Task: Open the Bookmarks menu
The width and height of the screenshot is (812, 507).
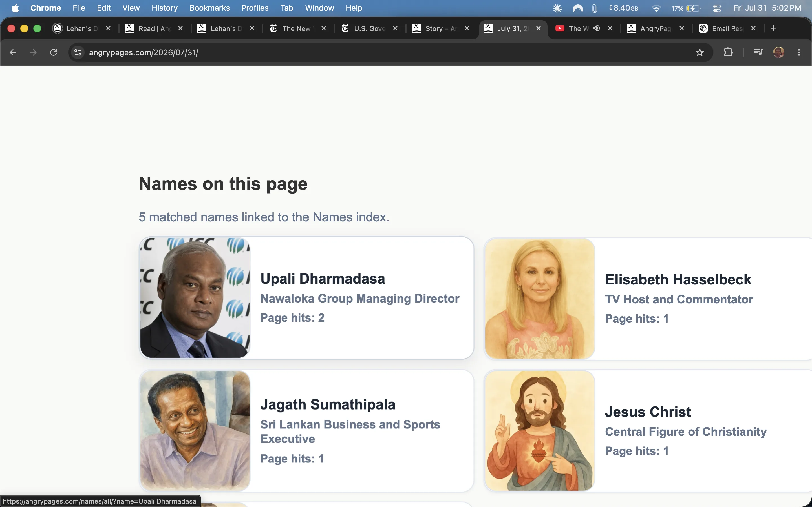Action: tap(209, 8)
